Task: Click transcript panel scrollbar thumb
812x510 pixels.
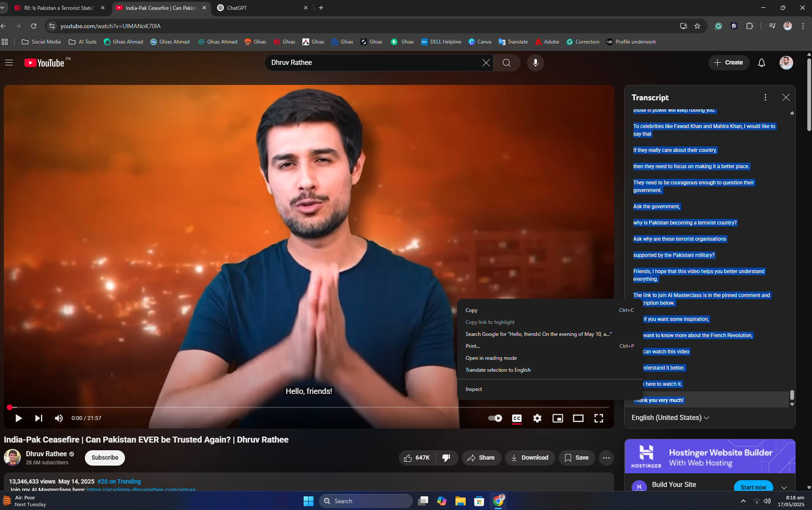Action: 792,395
